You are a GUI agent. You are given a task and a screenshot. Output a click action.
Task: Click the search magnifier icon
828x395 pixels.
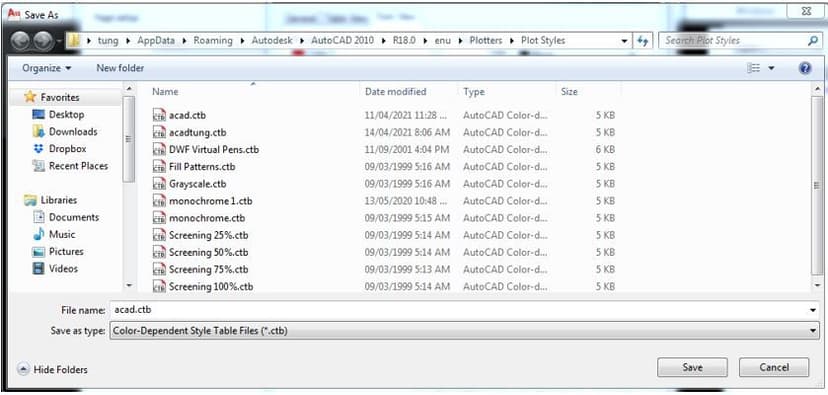pyautogui.click(x=812, y=40)
